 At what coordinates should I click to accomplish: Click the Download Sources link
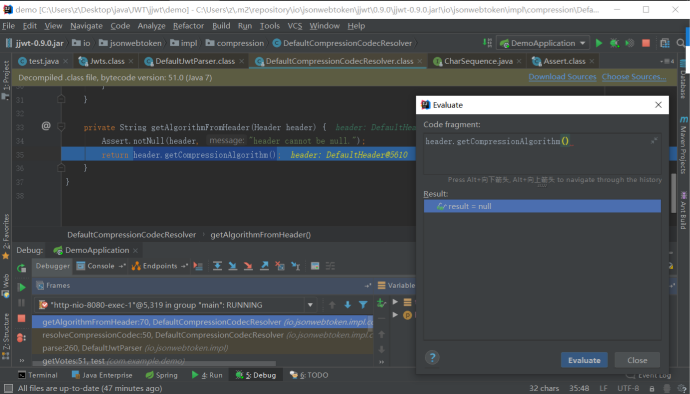pyautogui.click(x=562, y=77)
